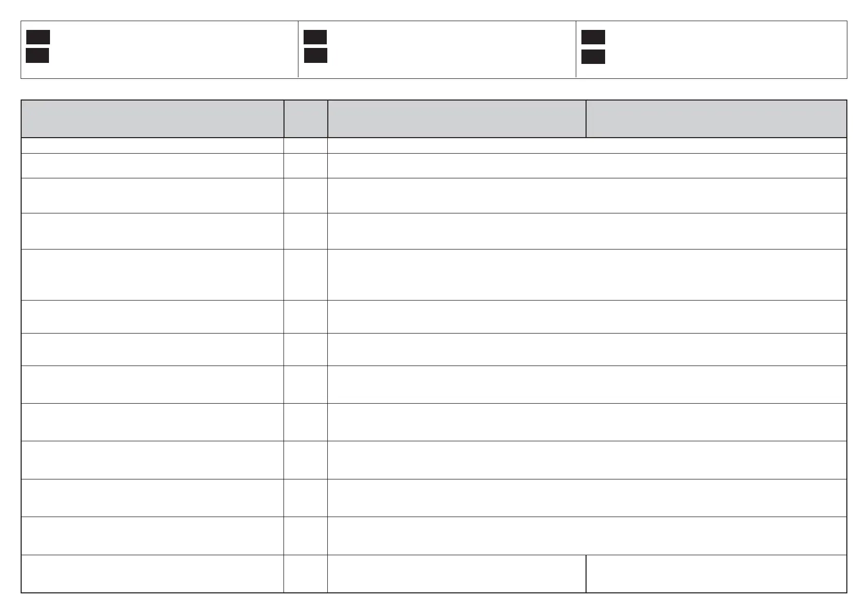
Task: Click the left cell of the tallest table row
Action: [x=153, y=275]
